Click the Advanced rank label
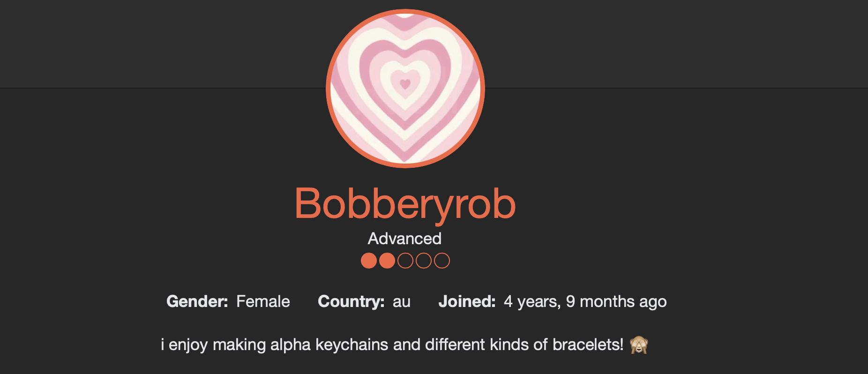Screen dimensions: 868x374 tap(404, 239)
